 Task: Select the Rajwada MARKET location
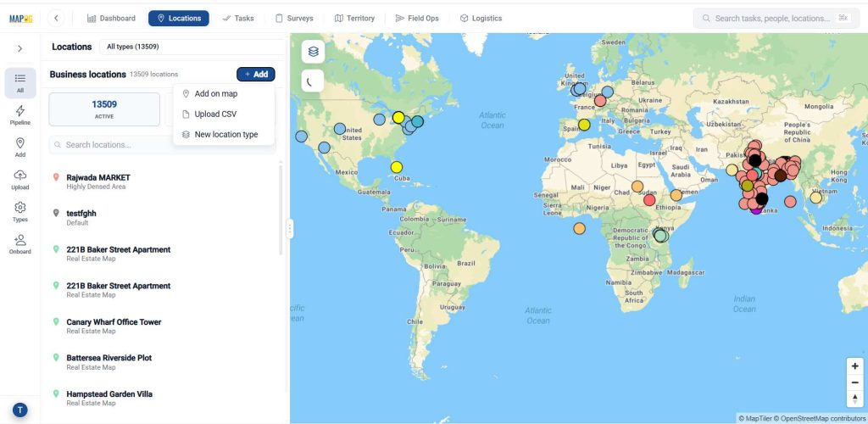160,181
